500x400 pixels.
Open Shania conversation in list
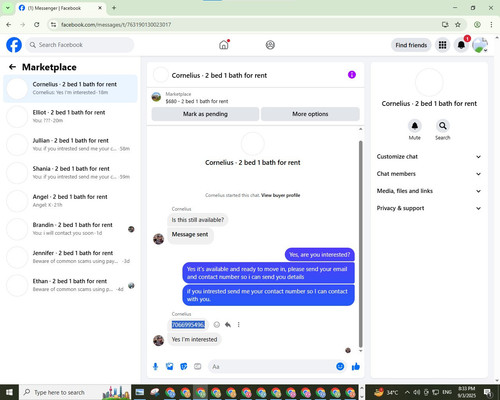pyautogui.click(x=70, y=173)
